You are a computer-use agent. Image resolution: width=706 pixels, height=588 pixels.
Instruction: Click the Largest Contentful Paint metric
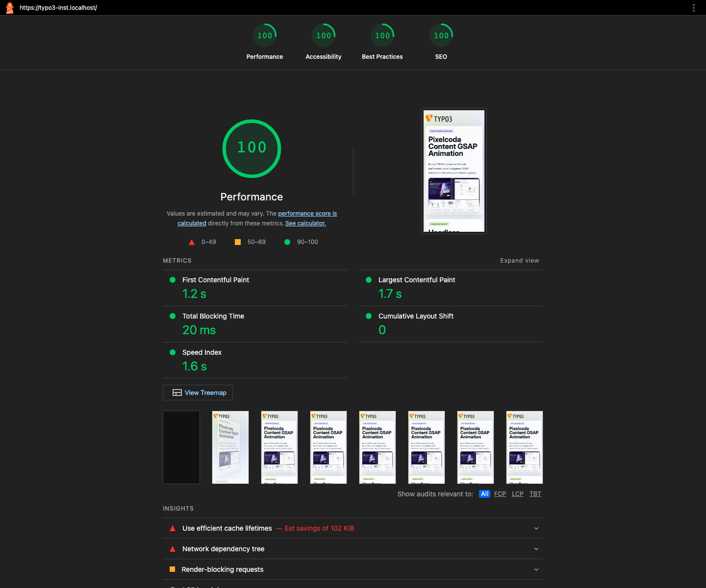click(x=451, y=288)
